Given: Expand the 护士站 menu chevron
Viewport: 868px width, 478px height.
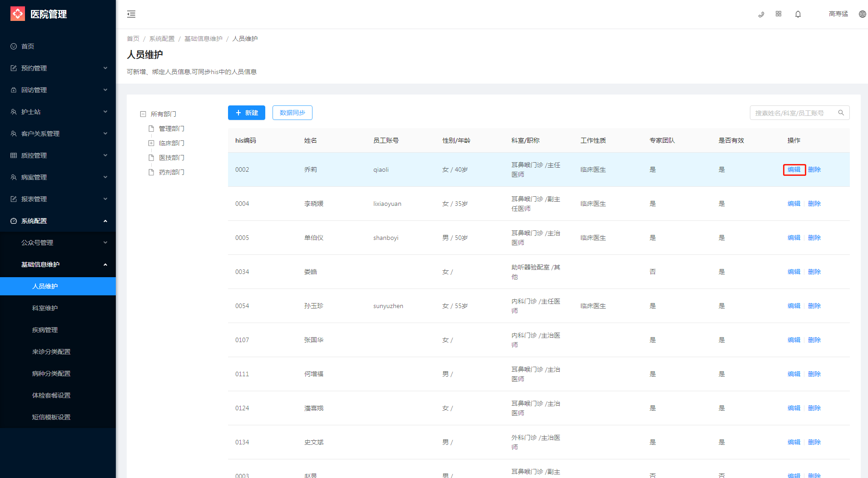Looking at the screenshot, I should [x=105, y=112].
